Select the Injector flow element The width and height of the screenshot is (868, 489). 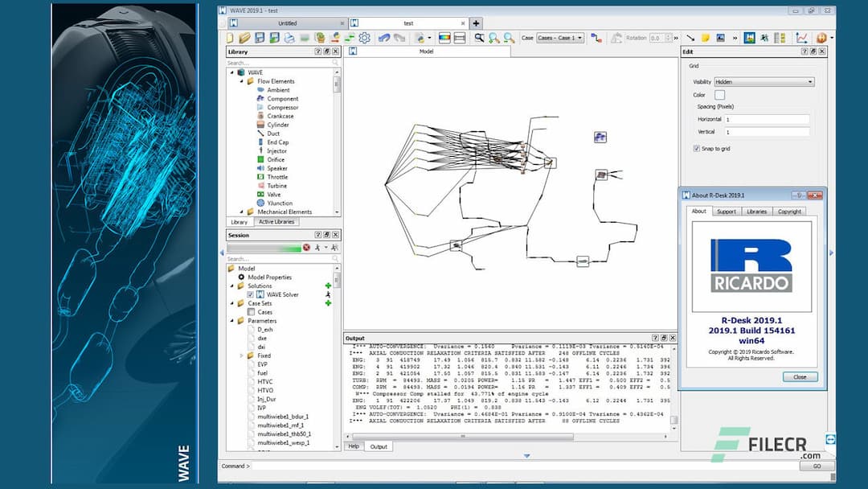click(278, 150)
